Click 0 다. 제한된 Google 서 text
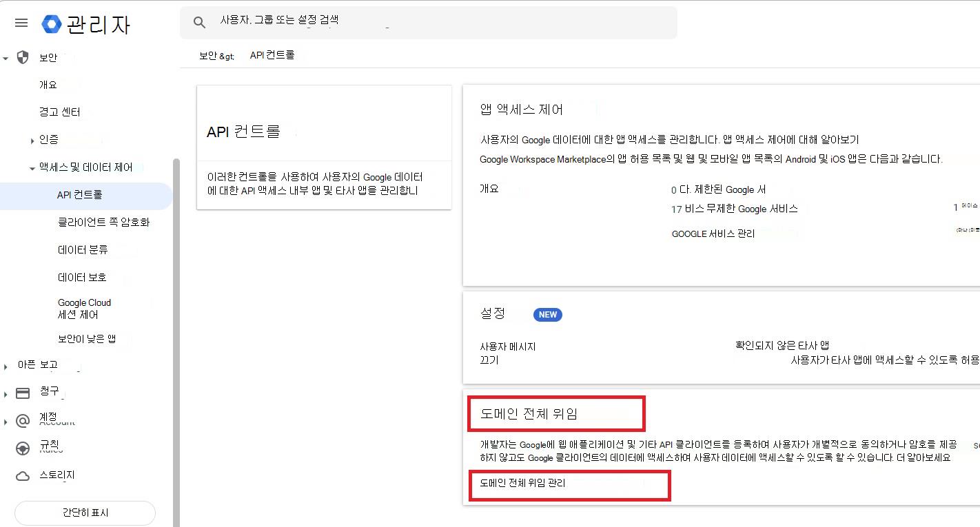980x527 pixels. tap(719, 189)
